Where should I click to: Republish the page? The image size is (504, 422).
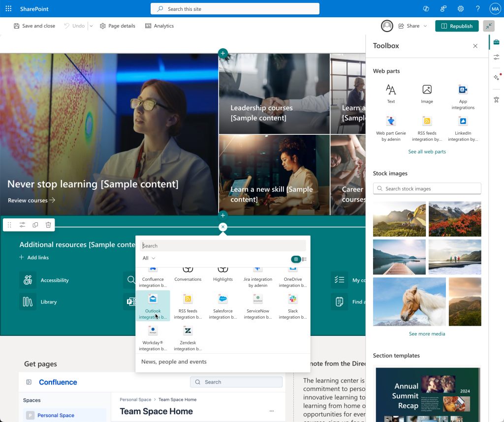point(457,26)
